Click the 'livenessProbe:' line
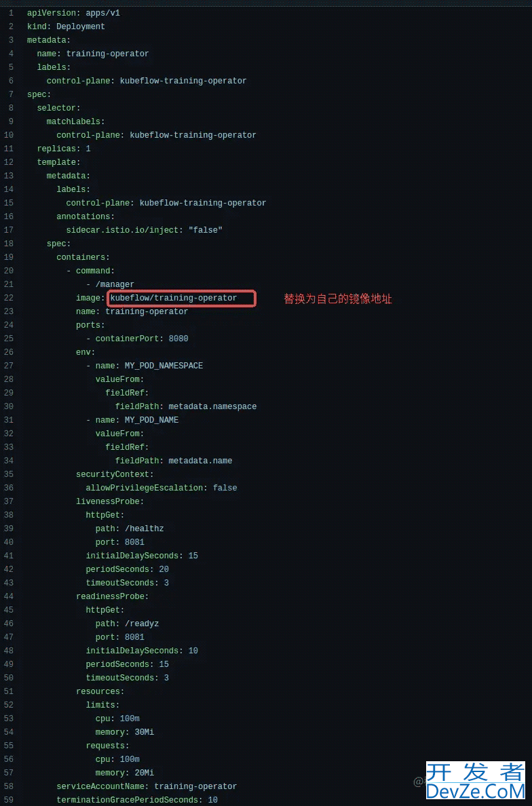 110,501
